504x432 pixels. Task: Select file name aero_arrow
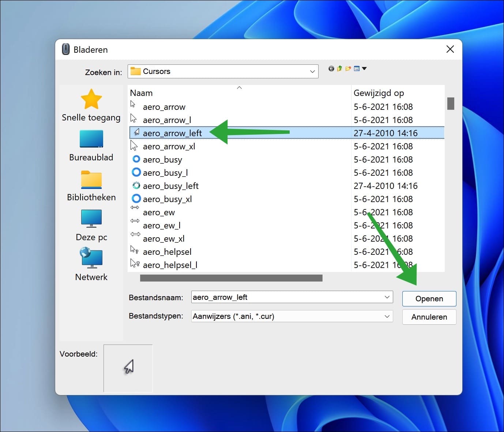(164, 107)
